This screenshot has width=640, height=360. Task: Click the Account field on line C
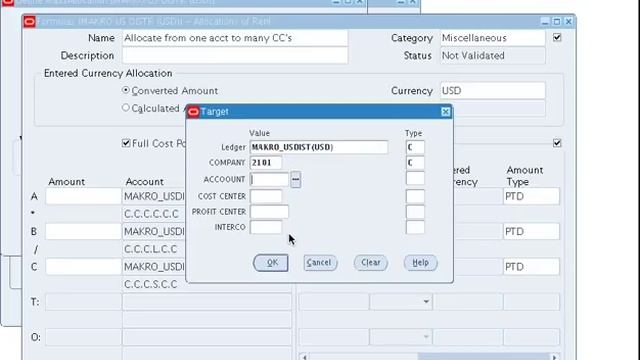pos(154,267)
